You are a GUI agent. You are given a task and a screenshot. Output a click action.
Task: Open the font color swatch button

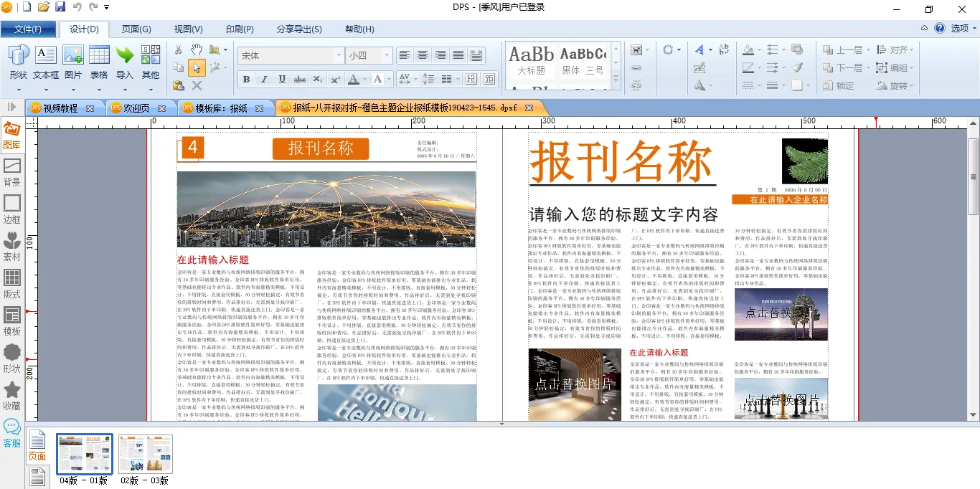pos(354,80)
